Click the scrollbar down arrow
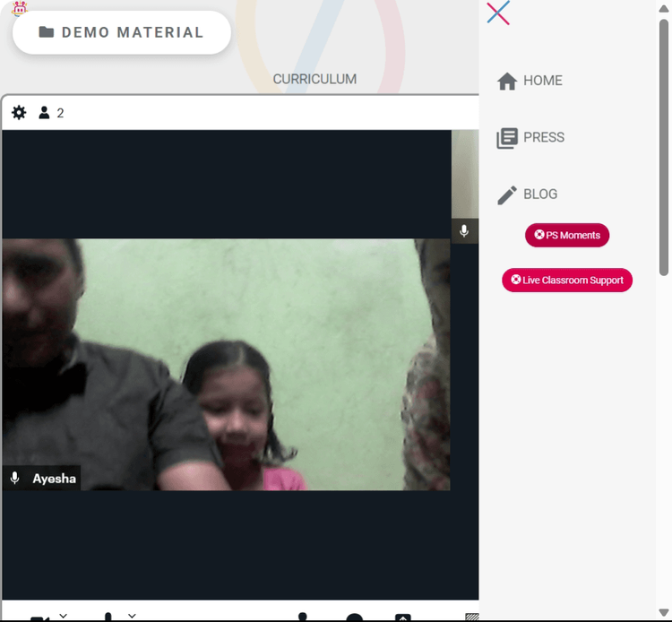This screenshot has width=672, height=622. 664,612
